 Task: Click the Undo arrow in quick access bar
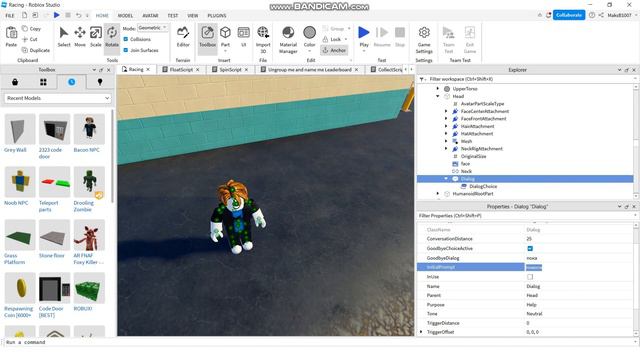(78, 15)
